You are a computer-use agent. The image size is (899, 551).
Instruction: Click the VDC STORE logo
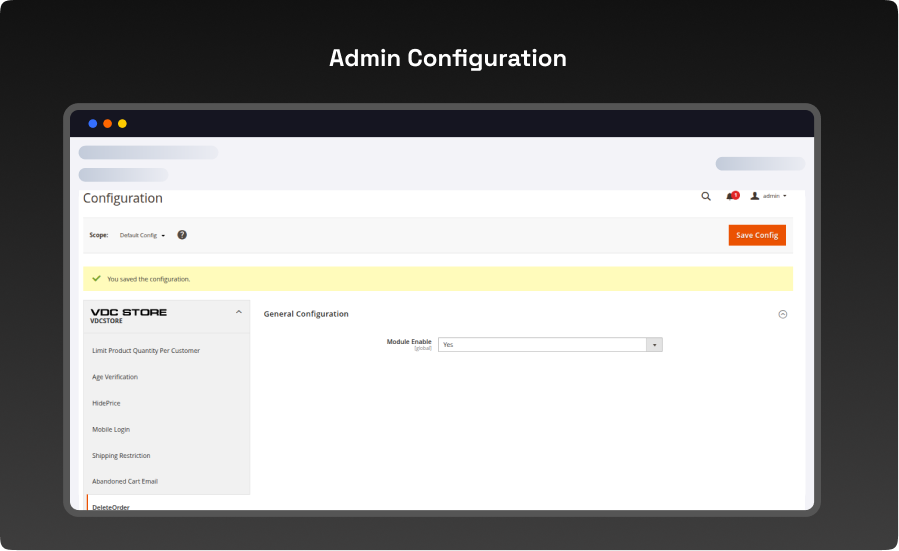click(x=129, y=315)
